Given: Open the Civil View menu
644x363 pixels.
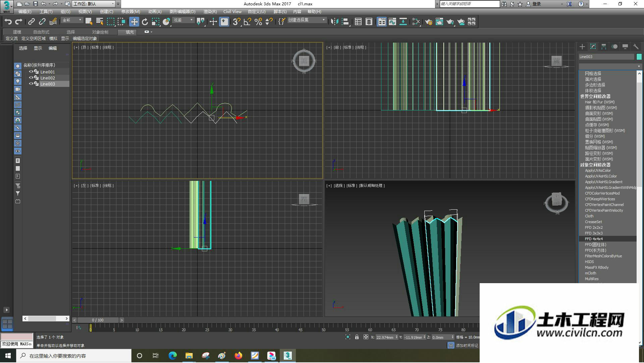Looking at the screenshot, I should [x=232, y=12].
